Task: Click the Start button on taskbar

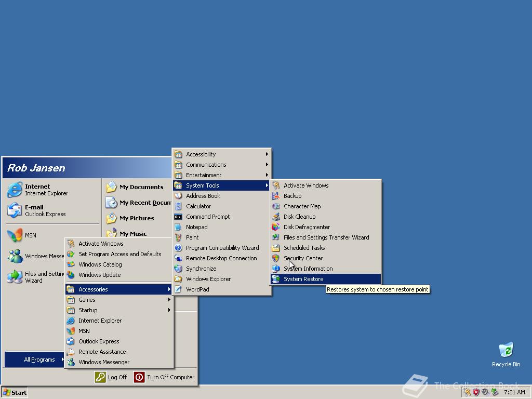Action: pos(15,393)
